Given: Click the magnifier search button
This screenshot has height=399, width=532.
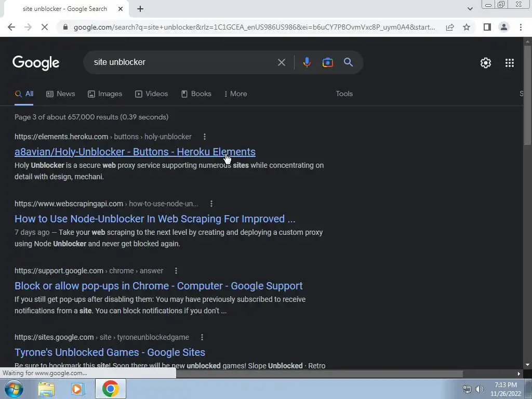Looking at the screenshot, I should pos(348,62).
